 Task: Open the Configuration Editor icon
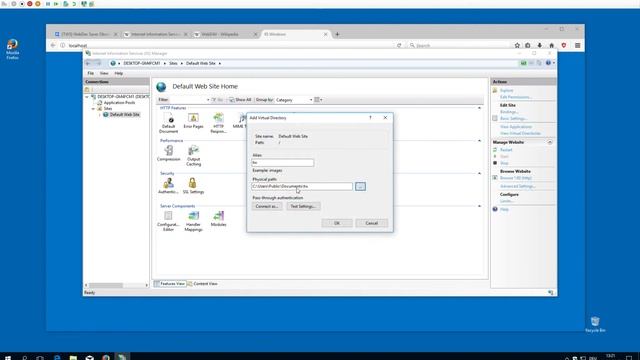[168, 221]
